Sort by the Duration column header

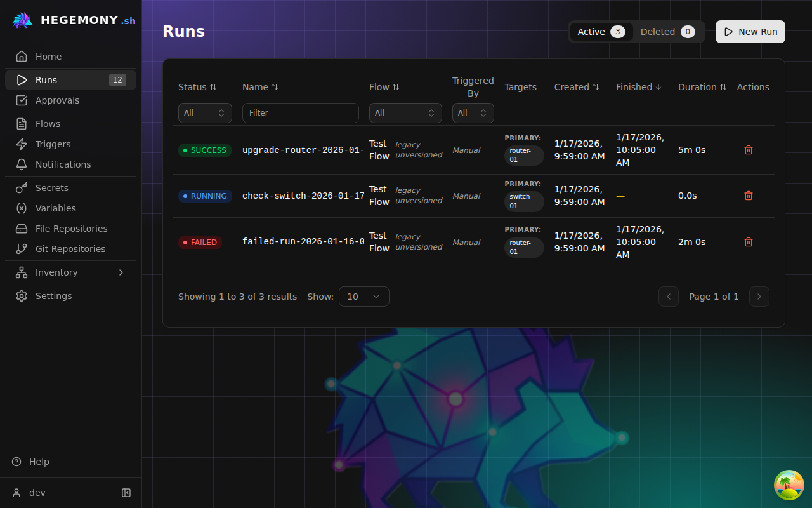(x=702, y=87)
